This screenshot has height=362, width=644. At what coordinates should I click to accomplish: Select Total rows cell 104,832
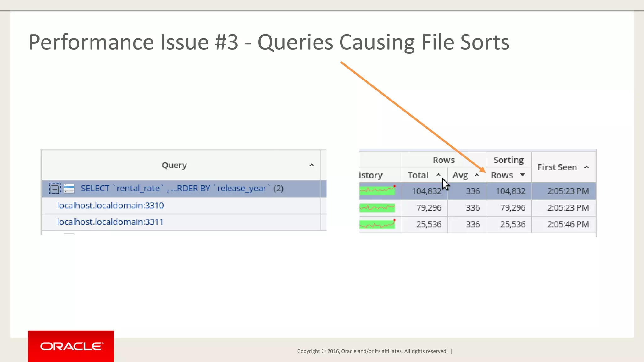coord(425,191)
